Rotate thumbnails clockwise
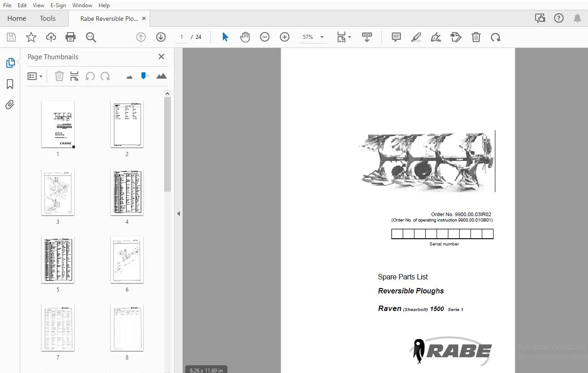The width and height of the screenshot is (588, 373). (x=105, y=76)
